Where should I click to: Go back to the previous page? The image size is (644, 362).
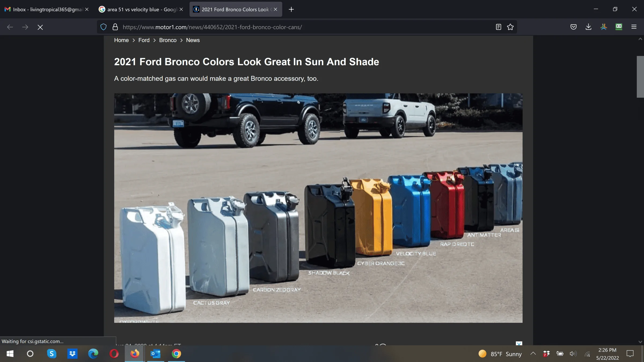pyautogui.click(x=10, y=27)
